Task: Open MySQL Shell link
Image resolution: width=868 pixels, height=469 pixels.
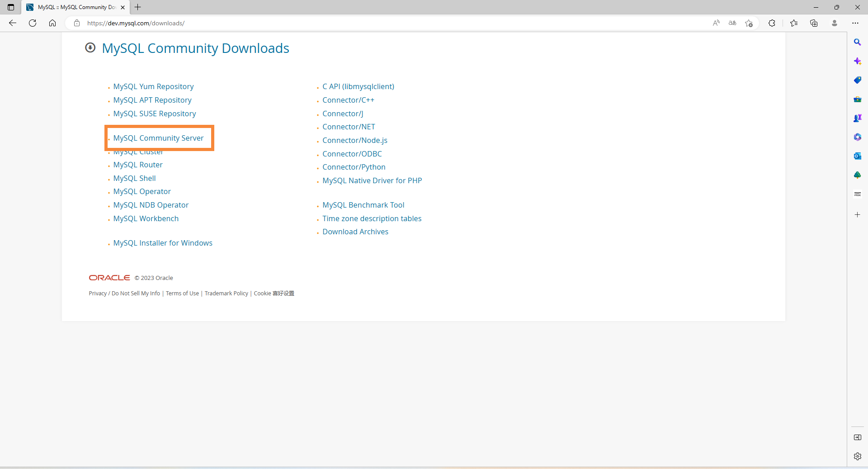Action: [134, 178]
